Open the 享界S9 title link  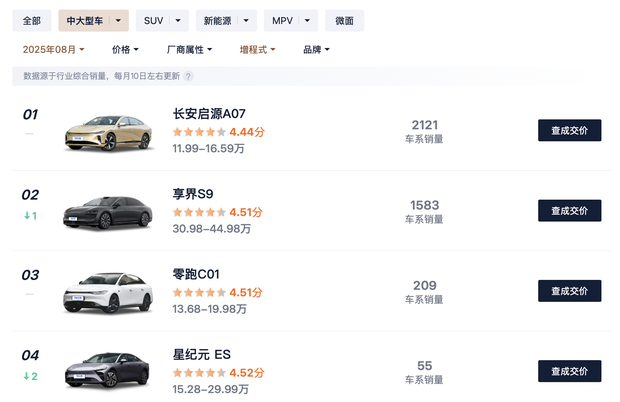click(193, 194)
